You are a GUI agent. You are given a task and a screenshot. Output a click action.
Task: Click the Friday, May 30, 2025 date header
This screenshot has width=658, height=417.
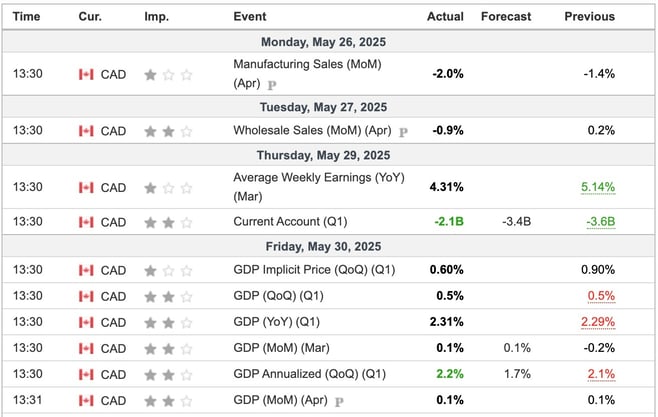[324, 246]
